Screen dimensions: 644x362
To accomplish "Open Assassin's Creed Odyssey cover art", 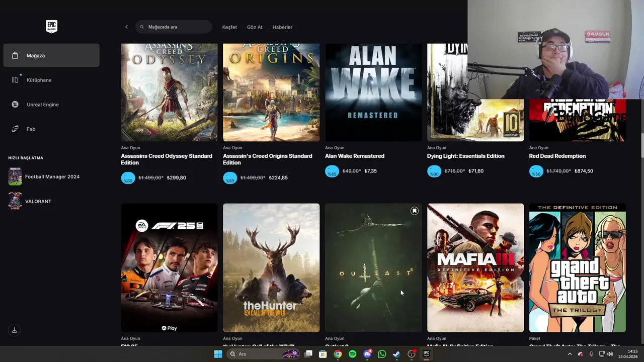I will (169, 92).
